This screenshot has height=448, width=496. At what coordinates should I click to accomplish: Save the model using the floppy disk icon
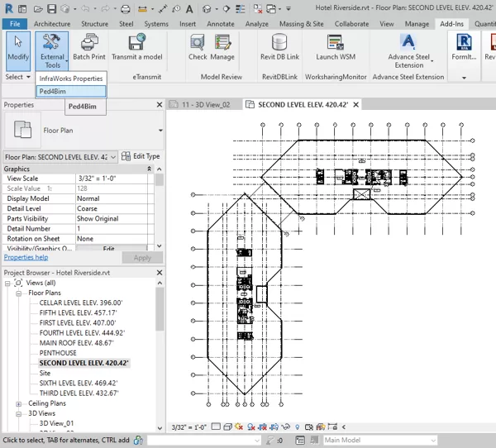click(x=51, y=9)
